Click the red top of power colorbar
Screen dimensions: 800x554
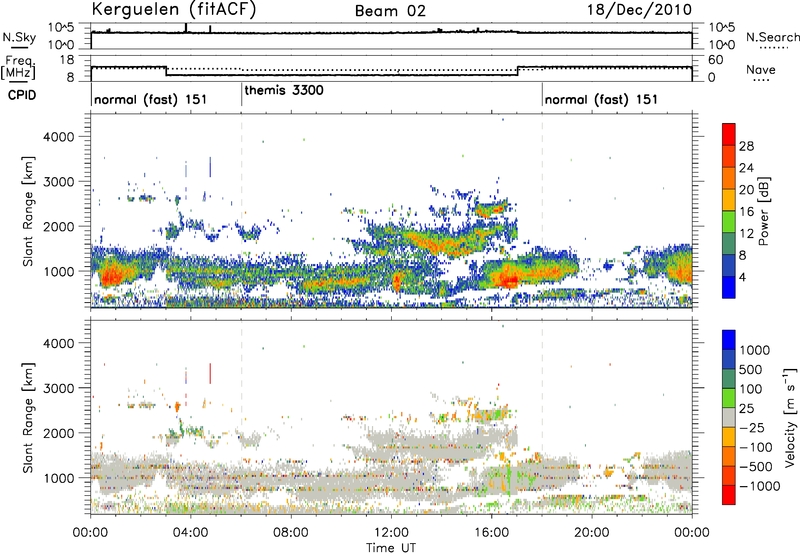pos(729,134)
